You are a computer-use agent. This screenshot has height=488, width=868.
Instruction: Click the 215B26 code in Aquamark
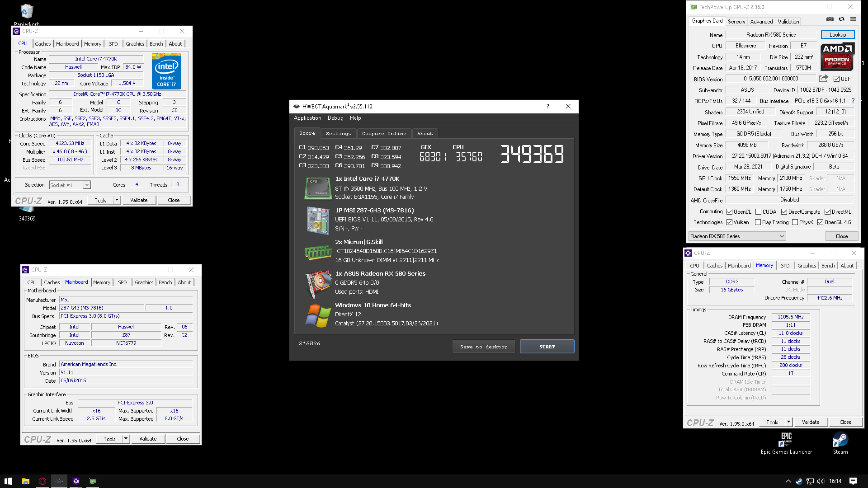pyautogui.click(x=309, y=343)
